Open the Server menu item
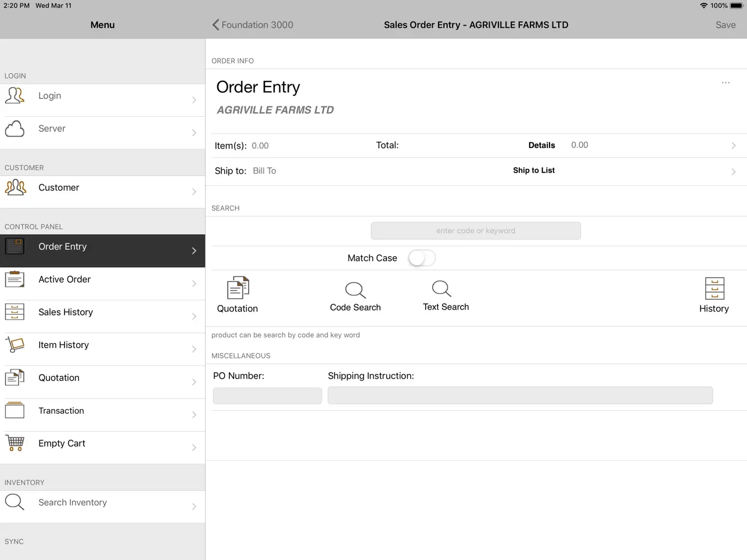The image size is (747, 560). pos(102,133)
